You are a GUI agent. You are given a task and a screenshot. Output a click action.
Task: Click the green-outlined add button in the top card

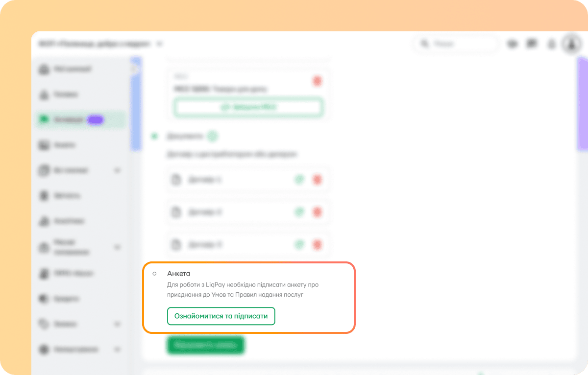pyautogui.click(x=249, y=107)
